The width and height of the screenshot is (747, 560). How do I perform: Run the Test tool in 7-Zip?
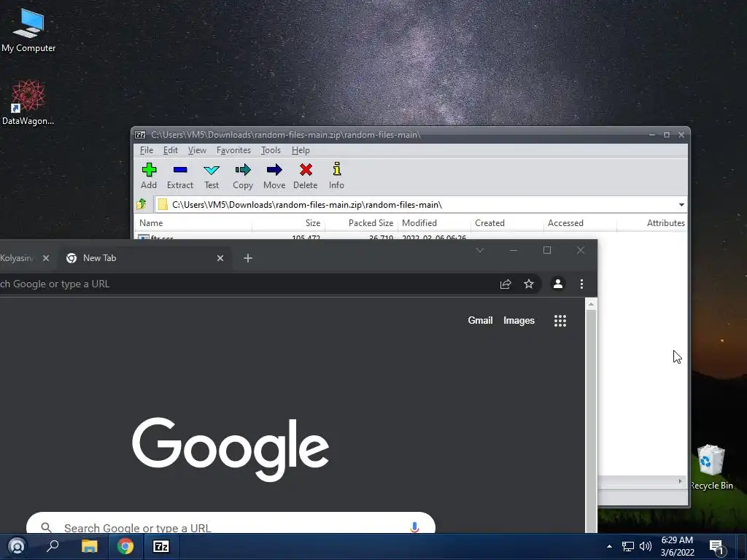click(212, 176)
